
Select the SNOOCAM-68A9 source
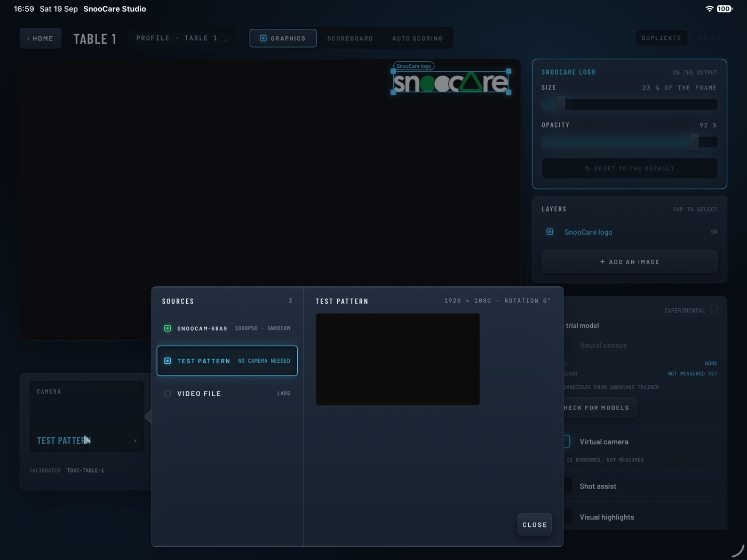point(227,329)
